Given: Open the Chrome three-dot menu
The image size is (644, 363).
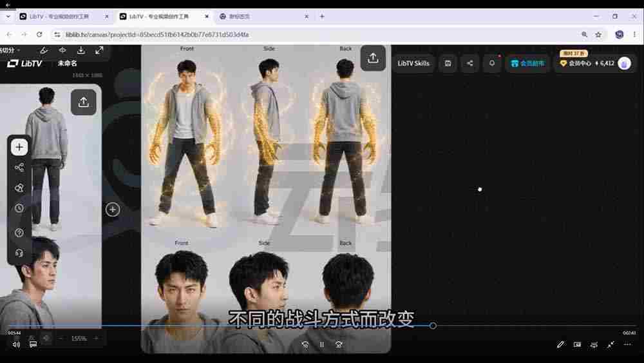Looking at the screenshot, I should (x=634, y=35).
